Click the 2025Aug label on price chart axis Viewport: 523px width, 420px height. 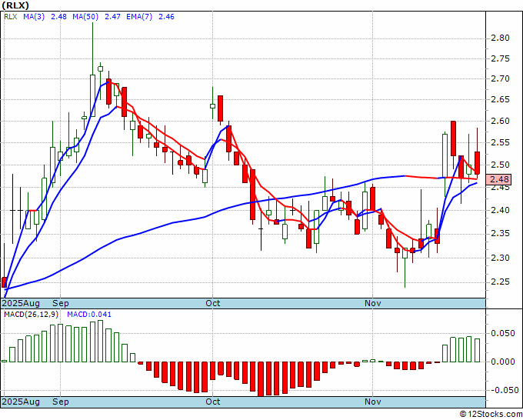click(21, 303)
